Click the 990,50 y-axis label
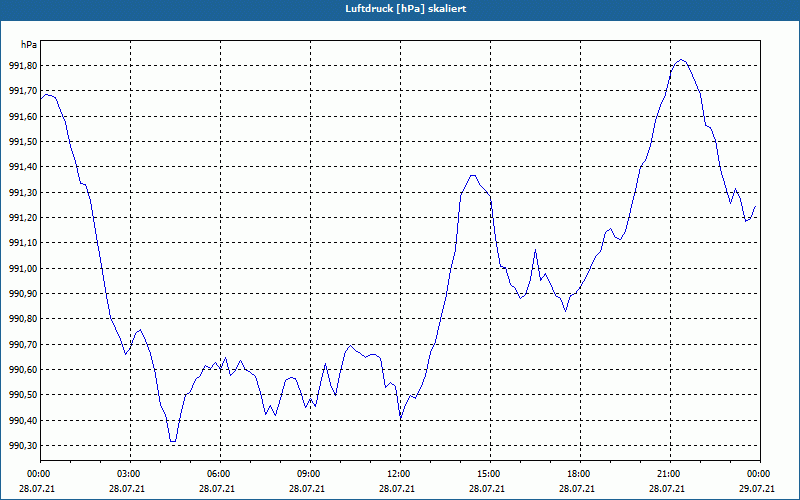This screenshot has width=800, height=500. 23,395
